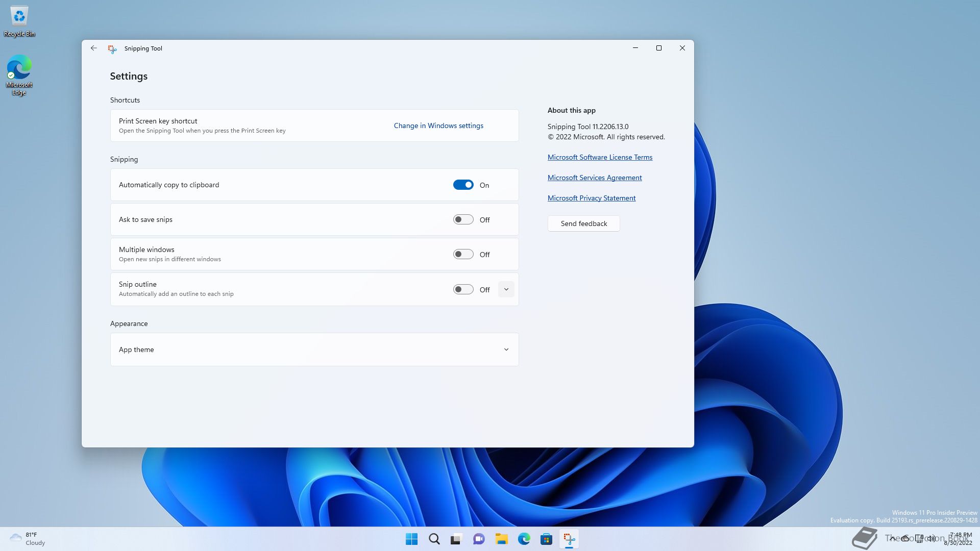This screenshot has height=551, width=980.
Task: Click Snipping Tool taskbar icon
Action: pos(569,539)
